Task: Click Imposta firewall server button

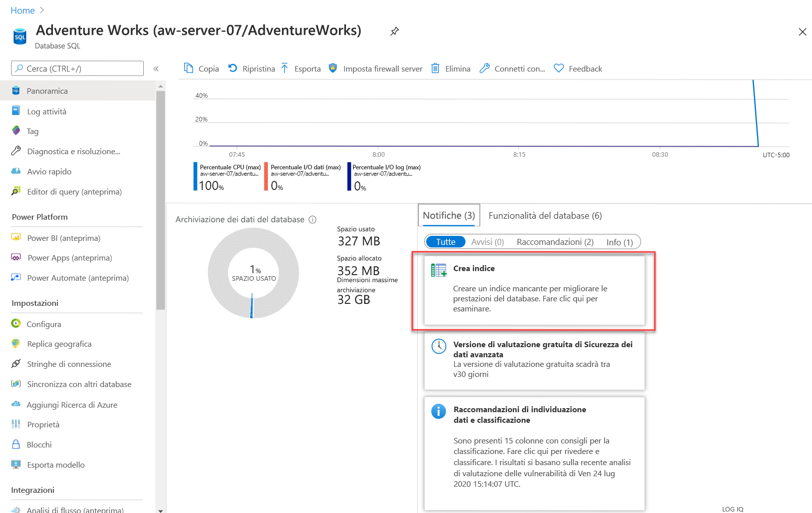Action: (x=376, y=69)
